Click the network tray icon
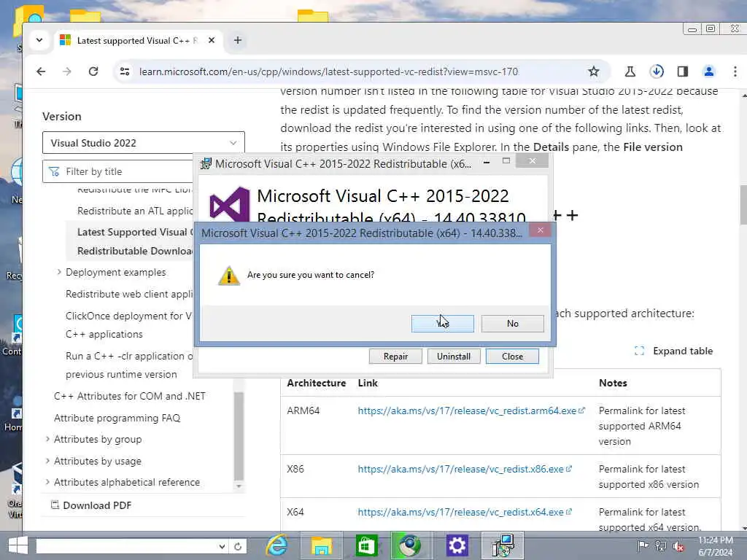 661,545
